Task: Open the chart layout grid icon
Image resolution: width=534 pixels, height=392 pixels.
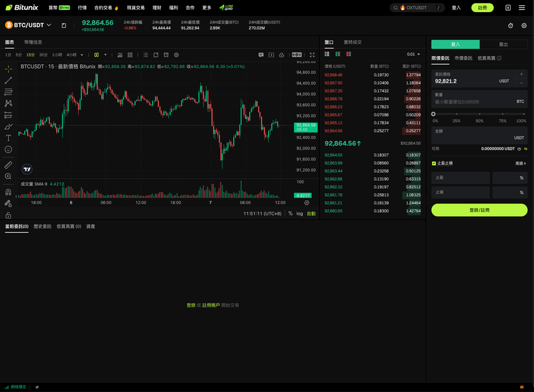Action: pos(130,55)
